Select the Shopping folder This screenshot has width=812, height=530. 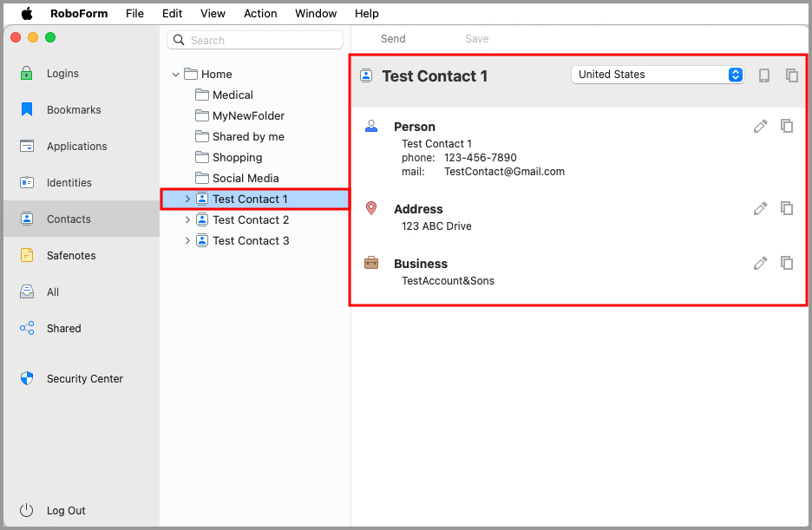[x=237, y=157]
